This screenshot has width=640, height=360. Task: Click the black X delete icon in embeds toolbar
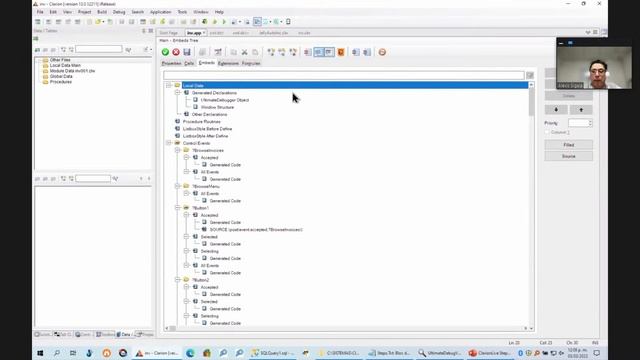[x=244, y=52]
